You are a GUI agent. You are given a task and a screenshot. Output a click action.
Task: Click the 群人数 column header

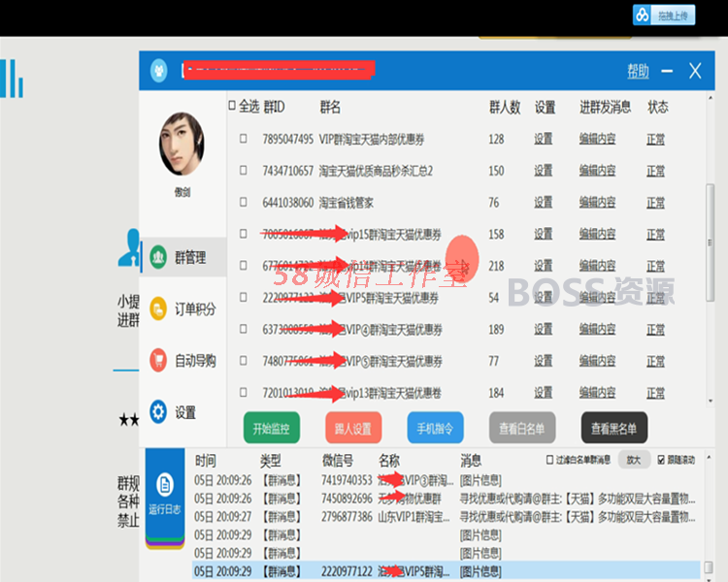pyautogui.click(x=505, y=108)
